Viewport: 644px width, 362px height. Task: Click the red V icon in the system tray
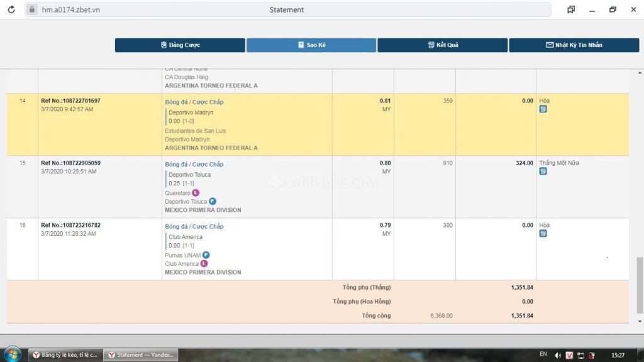click(569, 354)
